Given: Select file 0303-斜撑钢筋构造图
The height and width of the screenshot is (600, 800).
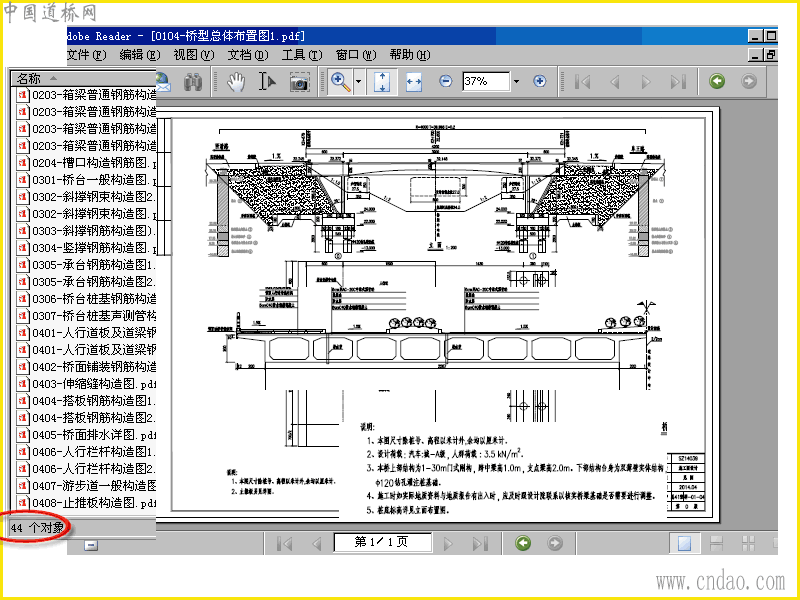Looking at the screenshot, I should [x=84, y=231].
